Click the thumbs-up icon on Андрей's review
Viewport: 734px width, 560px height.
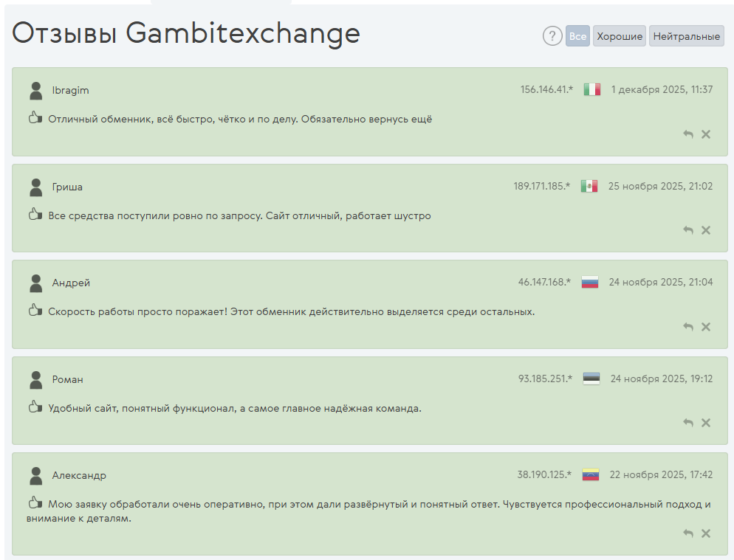(x=35, y=311)
